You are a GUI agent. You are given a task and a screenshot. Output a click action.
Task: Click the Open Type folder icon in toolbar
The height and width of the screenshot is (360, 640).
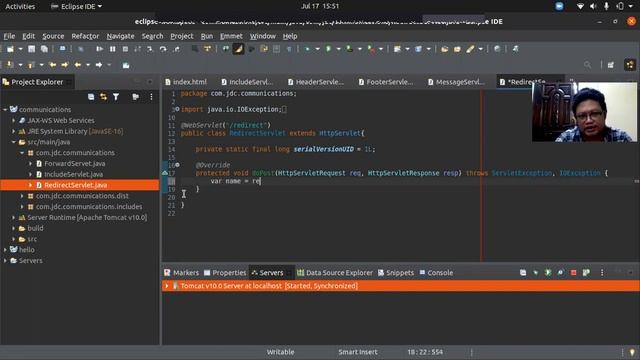[x=444, y=49]
